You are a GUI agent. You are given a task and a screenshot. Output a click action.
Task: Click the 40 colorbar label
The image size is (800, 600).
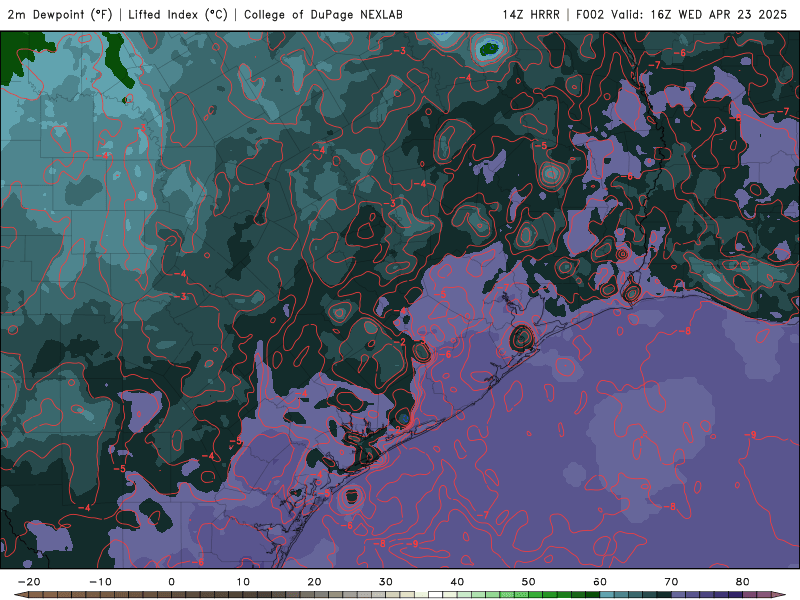(x=457, y=582)
